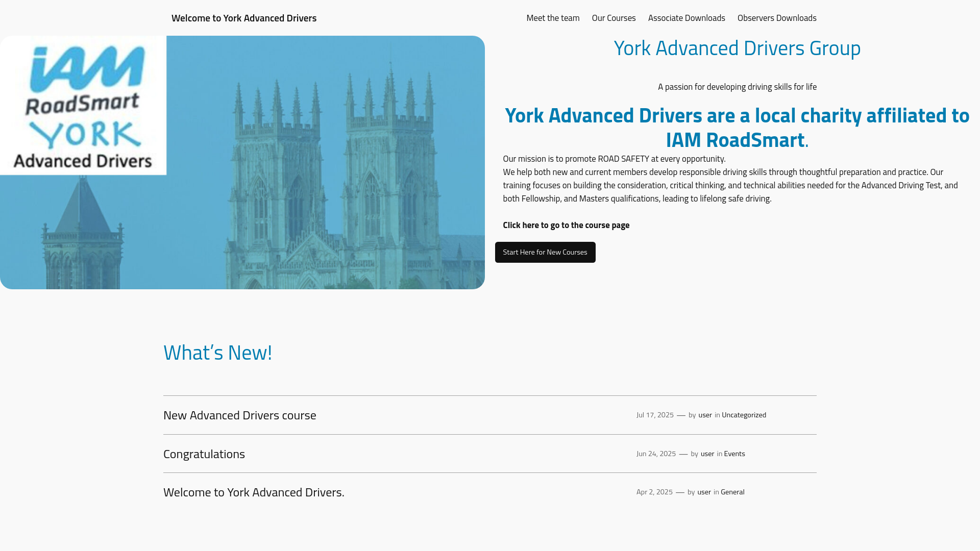Click 'A passion for developing driving skills for life'
Screen dimensions: 980x551
click(x=737, y=87)
